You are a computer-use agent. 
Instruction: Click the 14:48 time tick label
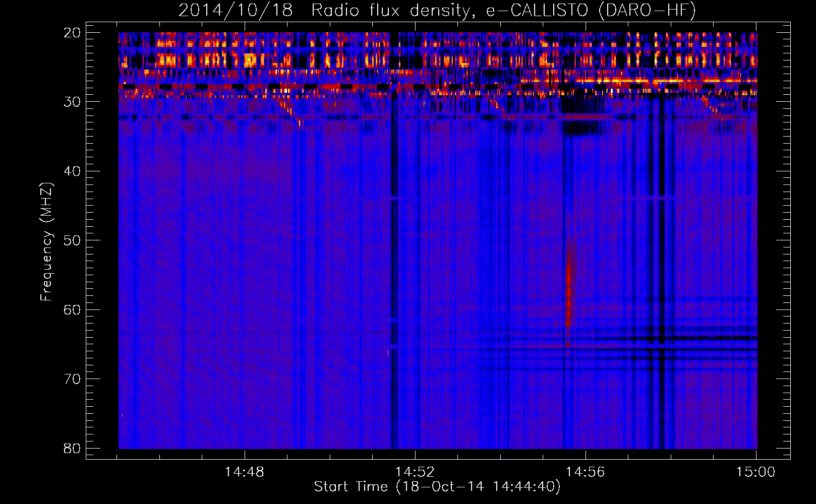tap(245, 472)
